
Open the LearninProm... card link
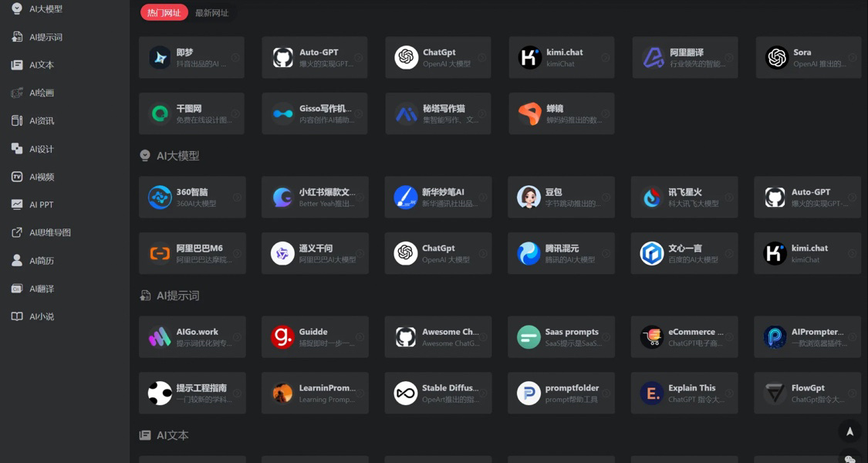point(315,393)
